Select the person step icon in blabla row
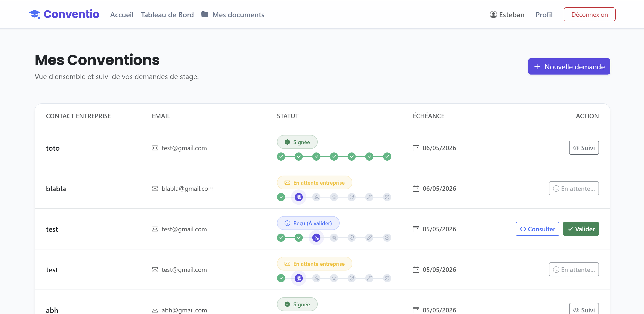Viewport: 644px width, 314px height. tap(317, 197)
